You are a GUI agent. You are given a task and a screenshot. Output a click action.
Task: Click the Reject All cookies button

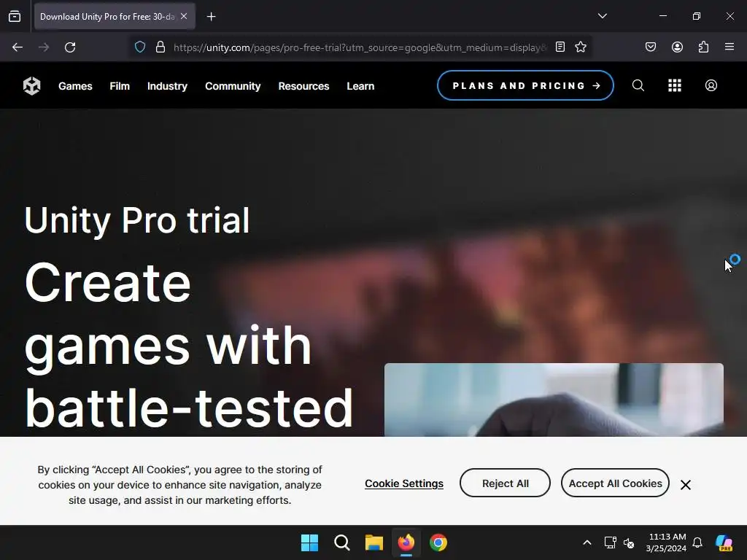point(505,483)
